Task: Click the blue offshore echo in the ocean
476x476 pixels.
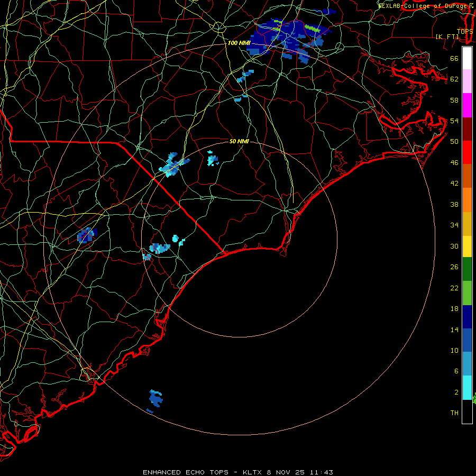Action: pyautogui.click(x=156, y=398)
